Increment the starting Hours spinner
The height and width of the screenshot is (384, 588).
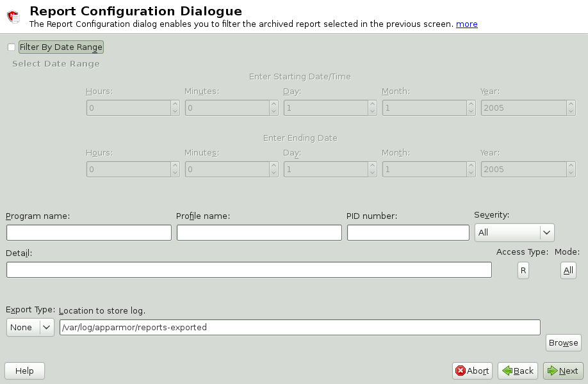175,105
